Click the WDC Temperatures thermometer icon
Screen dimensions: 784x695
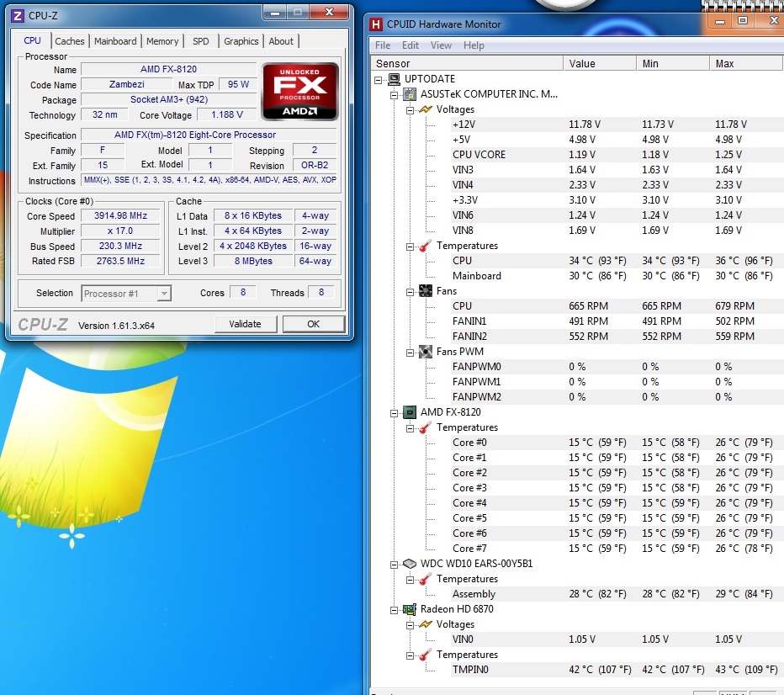pos(426,579)
